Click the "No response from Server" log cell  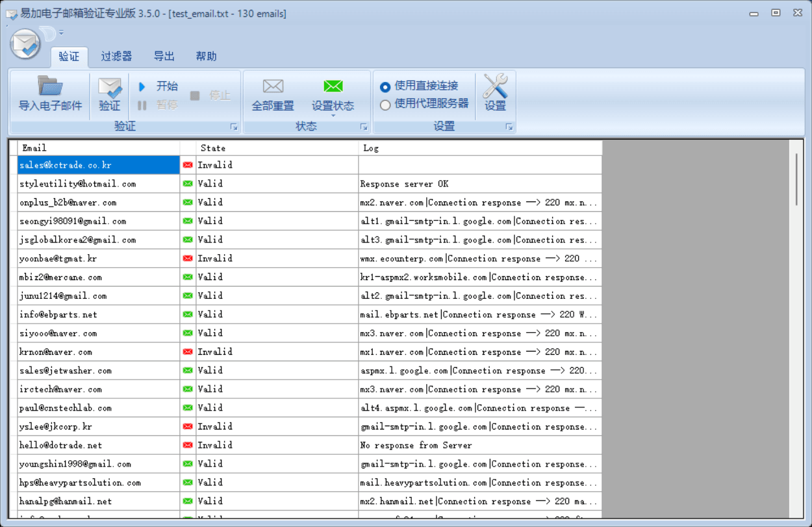[481, 446]
